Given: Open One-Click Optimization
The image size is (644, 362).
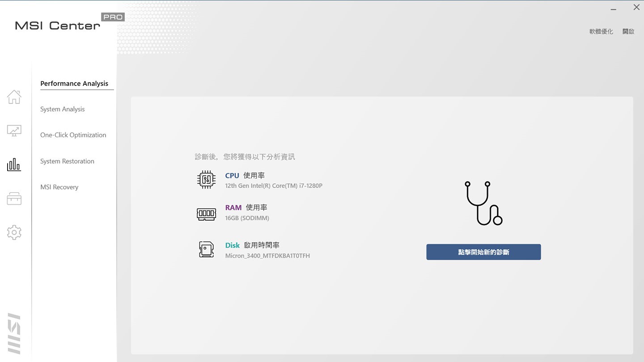Looking at the screenshot, I should [x=73, y=135].
